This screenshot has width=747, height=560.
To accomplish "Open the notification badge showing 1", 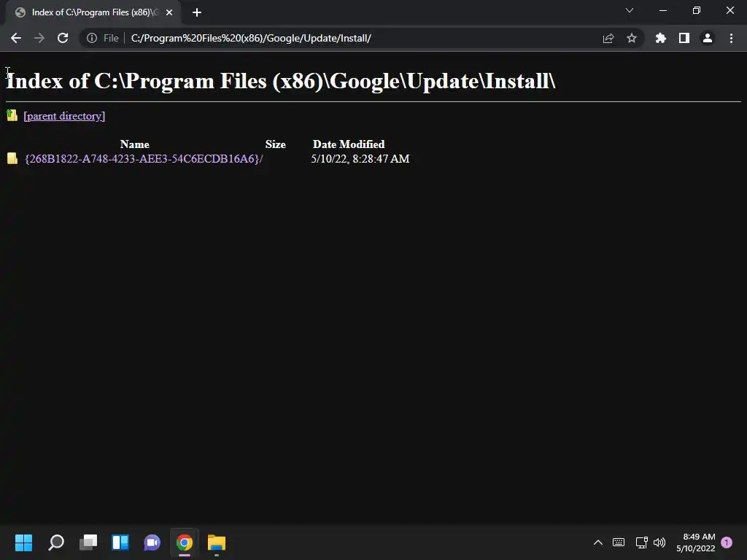I will (x=727, y=542).
